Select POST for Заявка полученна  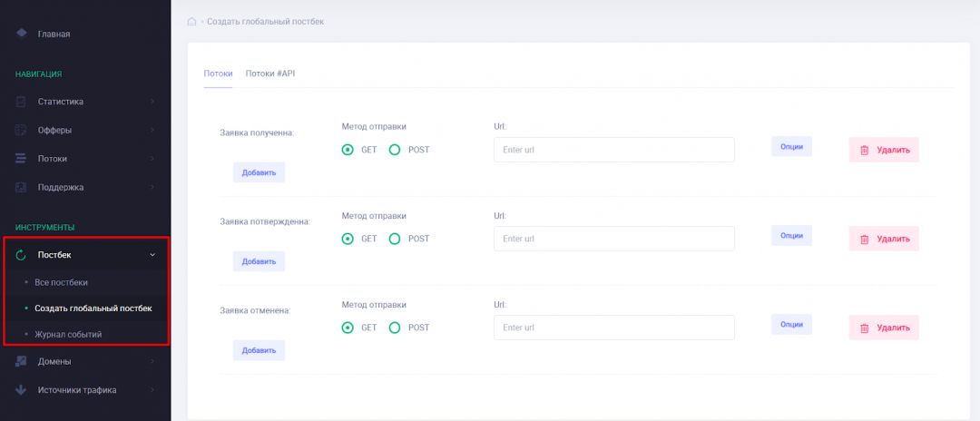coord(395,150)
